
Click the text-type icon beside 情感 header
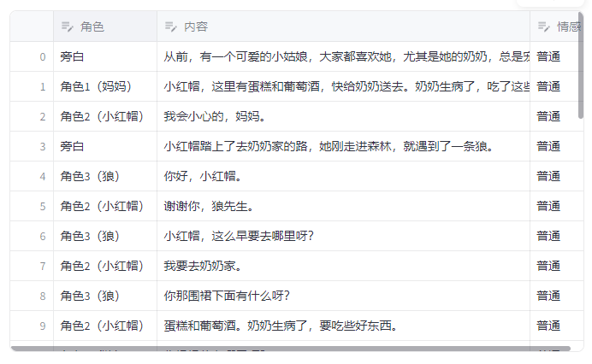pos(544,26)
